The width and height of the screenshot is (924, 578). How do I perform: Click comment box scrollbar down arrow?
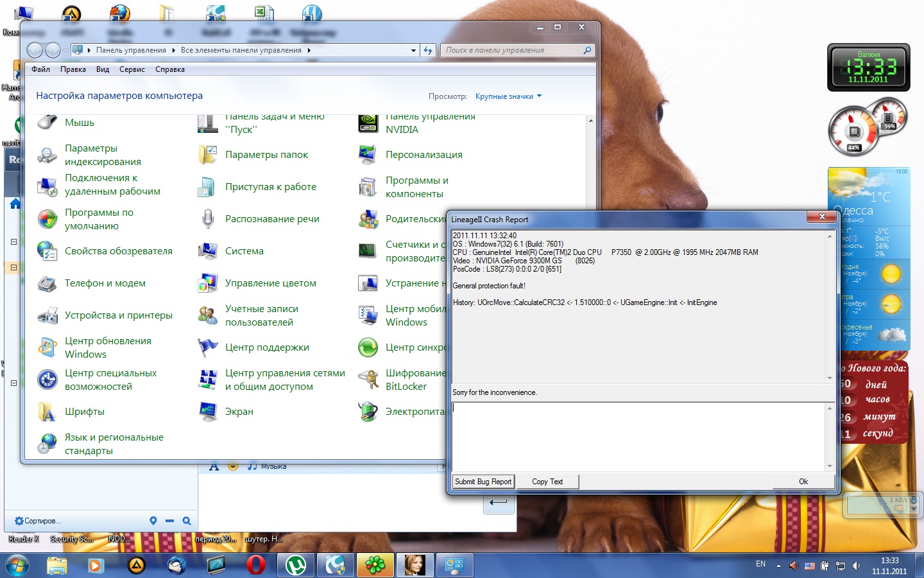830,466
